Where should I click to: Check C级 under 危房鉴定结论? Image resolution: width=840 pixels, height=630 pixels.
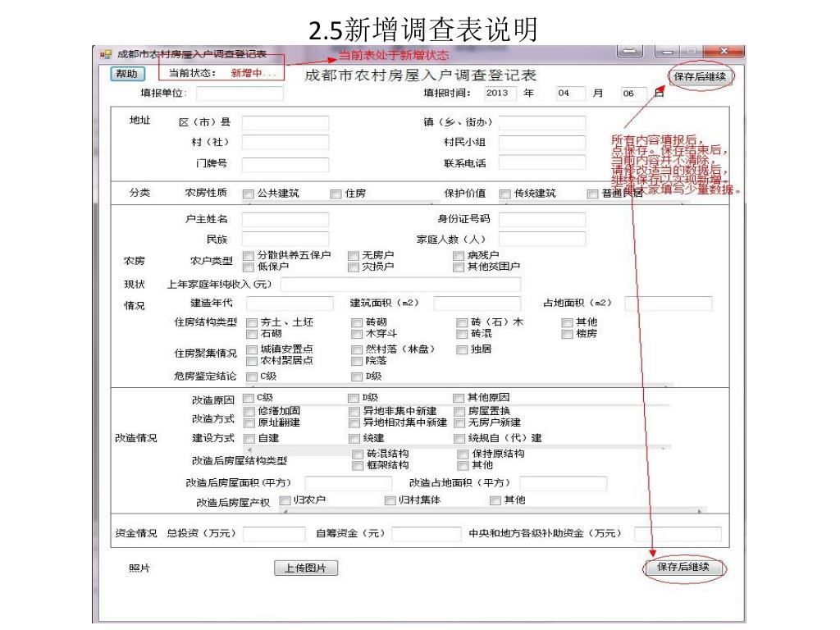tap(251, 377)
